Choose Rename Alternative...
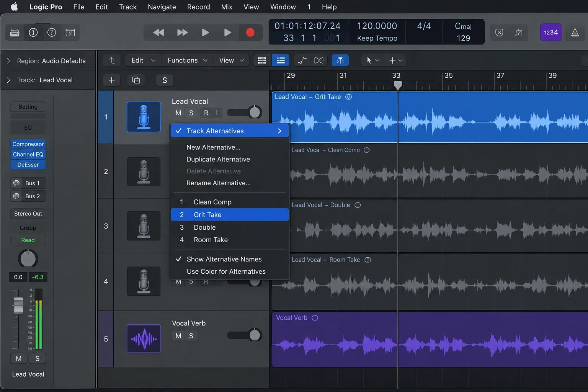This screenshot has height=392, width=588. pos(230,183)
